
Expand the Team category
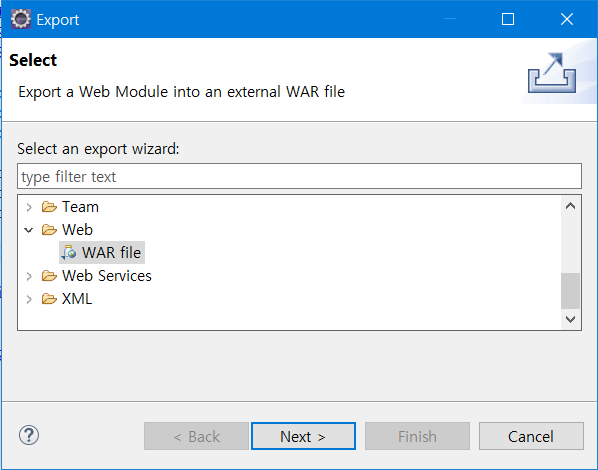point(29,208)
